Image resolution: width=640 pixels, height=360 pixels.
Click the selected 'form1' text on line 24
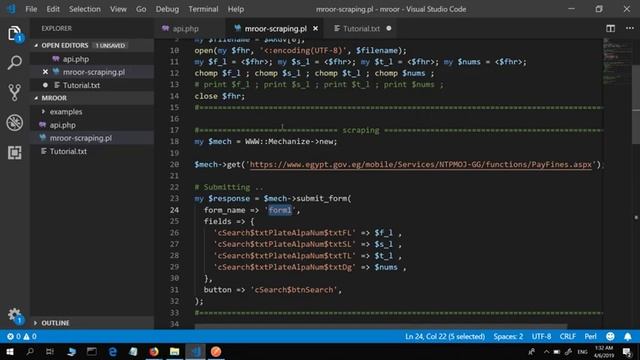[280, 210]
